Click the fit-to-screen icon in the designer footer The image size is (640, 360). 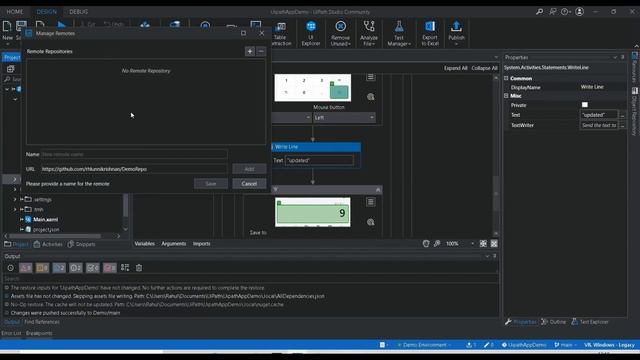483,244
